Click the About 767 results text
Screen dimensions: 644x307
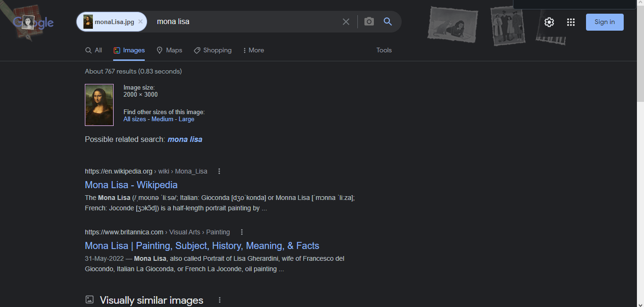coord(133,71)
